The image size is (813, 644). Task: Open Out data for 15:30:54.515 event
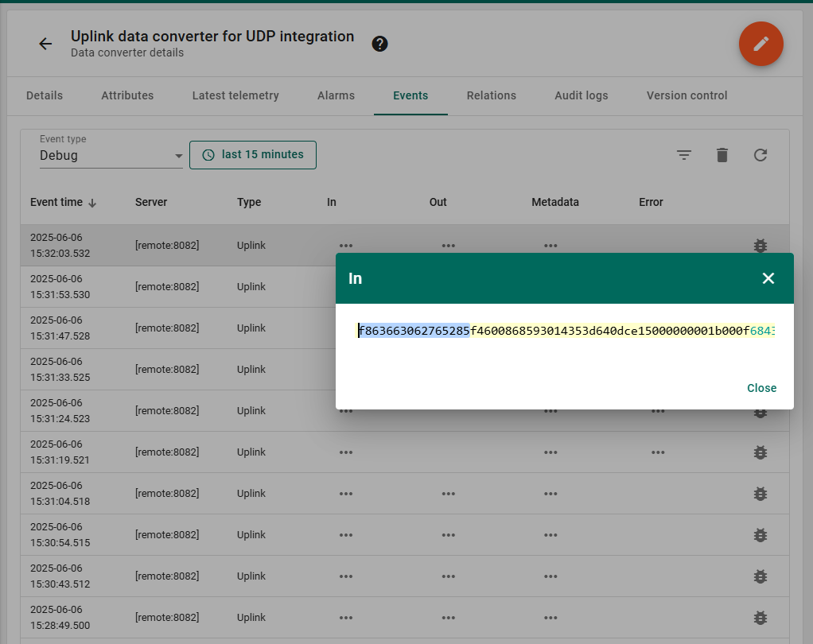click(x=449, y=535)
